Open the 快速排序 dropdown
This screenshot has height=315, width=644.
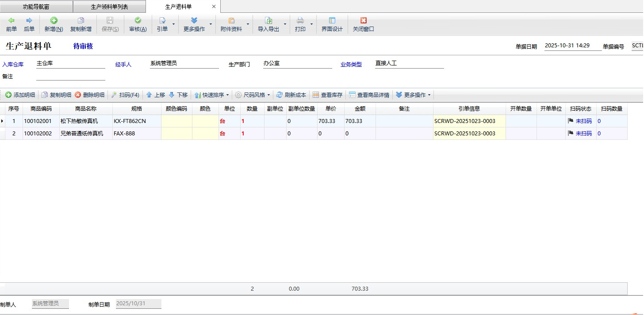click(212, 95)
